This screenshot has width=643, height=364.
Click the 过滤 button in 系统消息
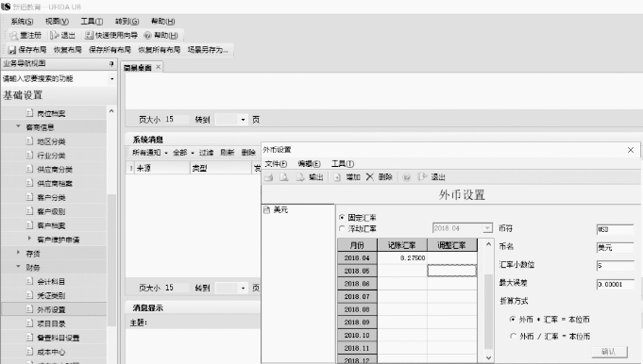(x=206, y=153)
